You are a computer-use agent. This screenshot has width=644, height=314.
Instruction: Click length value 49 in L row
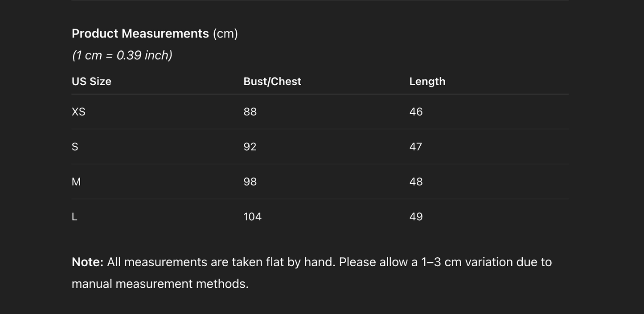pyautogui.click(x=416, y=217)
